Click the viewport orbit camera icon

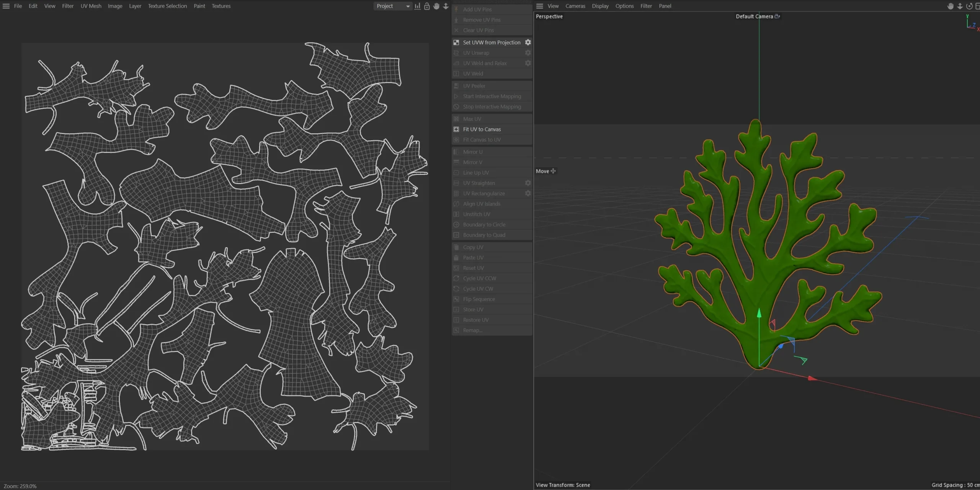pos(969,6)
